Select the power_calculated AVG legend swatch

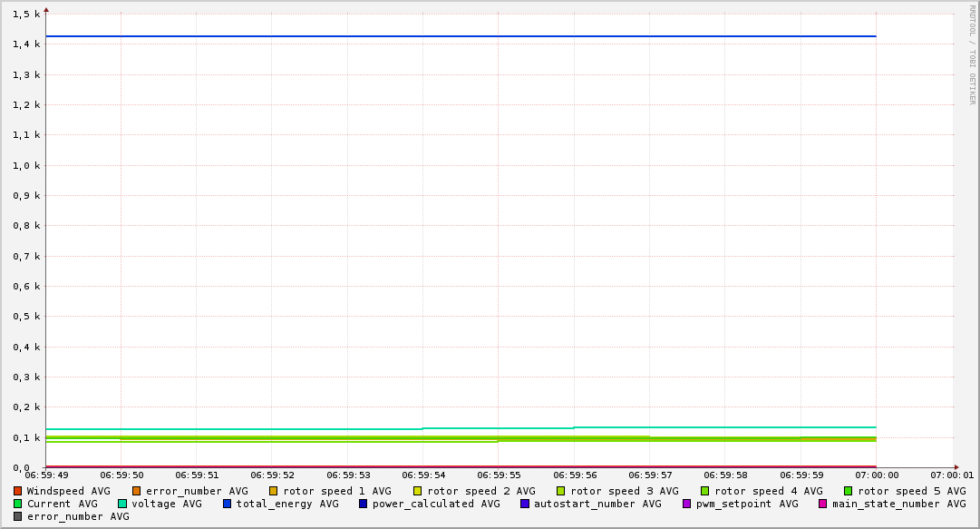pyautogui.click(x=364, y=504)
